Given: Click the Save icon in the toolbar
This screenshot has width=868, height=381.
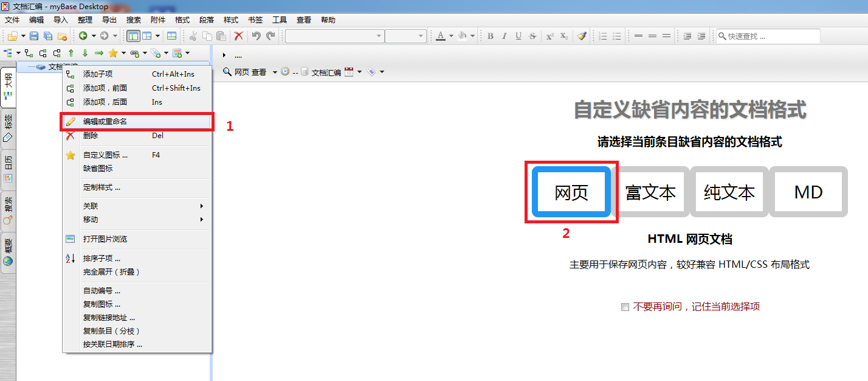Looking at the screenshot, I should [x=33, y=36].
